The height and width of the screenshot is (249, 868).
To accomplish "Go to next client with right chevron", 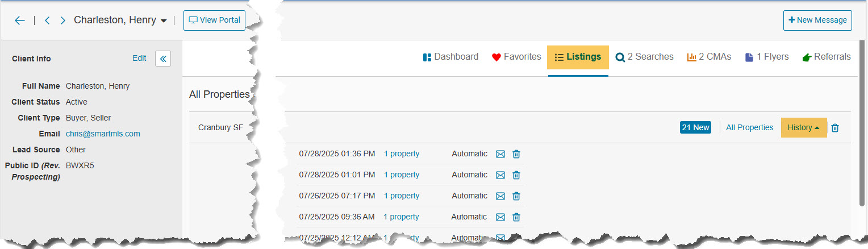I will pyautogui.click(x=63, y=20).
